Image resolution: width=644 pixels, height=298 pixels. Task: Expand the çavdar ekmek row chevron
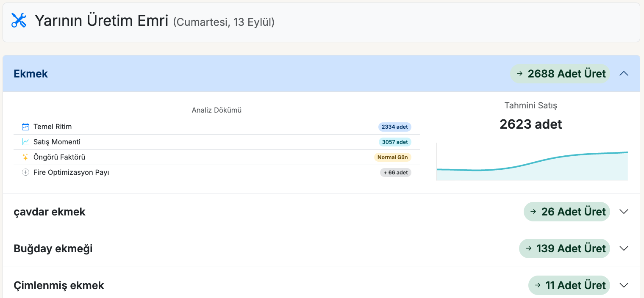click(x=624, y=212)
